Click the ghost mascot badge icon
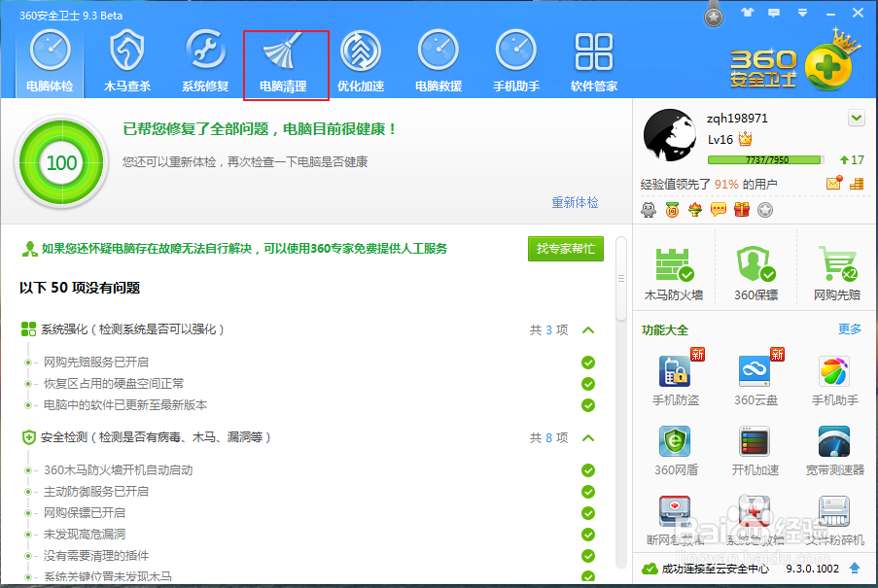The image size is (878, 588). pyautogui.click(x=649, y=210)
